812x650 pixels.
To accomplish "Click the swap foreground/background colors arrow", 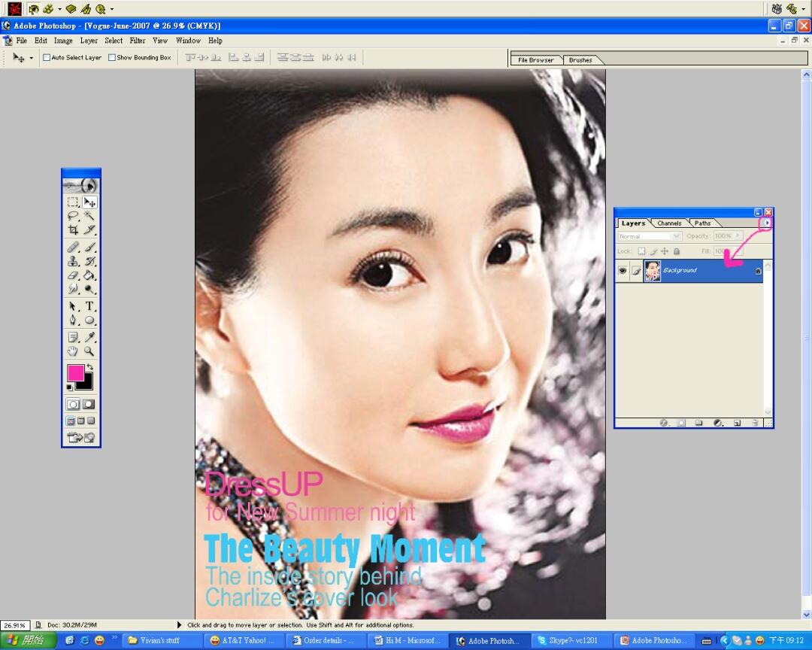I will (89, 367).
